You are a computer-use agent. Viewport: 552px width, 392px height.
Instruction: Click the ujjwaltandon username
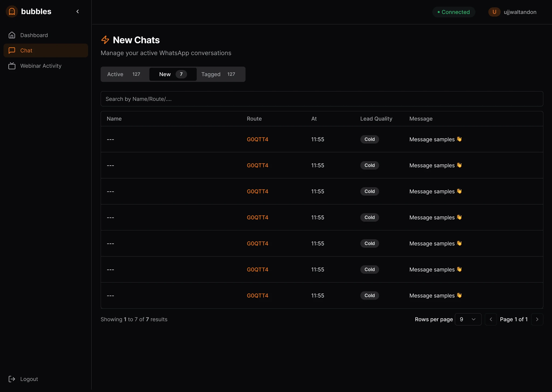click(520, 12)
